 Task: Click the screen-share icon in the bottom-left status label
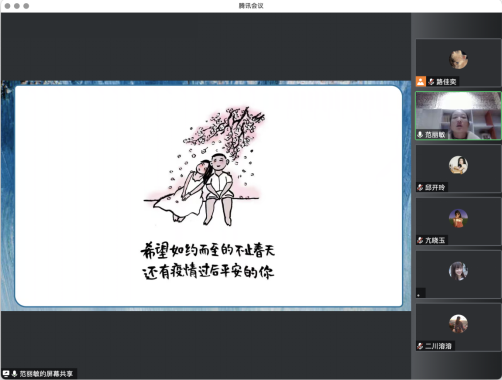click(6, 374)
